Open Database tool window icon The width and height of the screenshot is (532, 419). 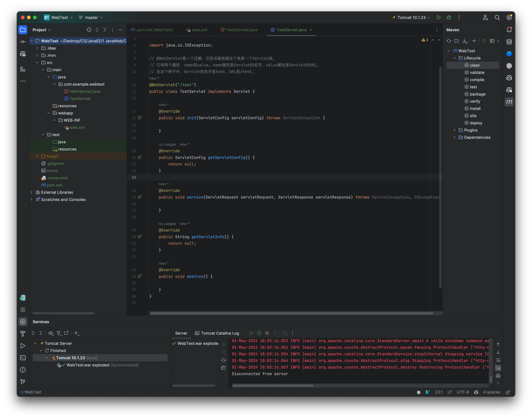pos(509,42)
